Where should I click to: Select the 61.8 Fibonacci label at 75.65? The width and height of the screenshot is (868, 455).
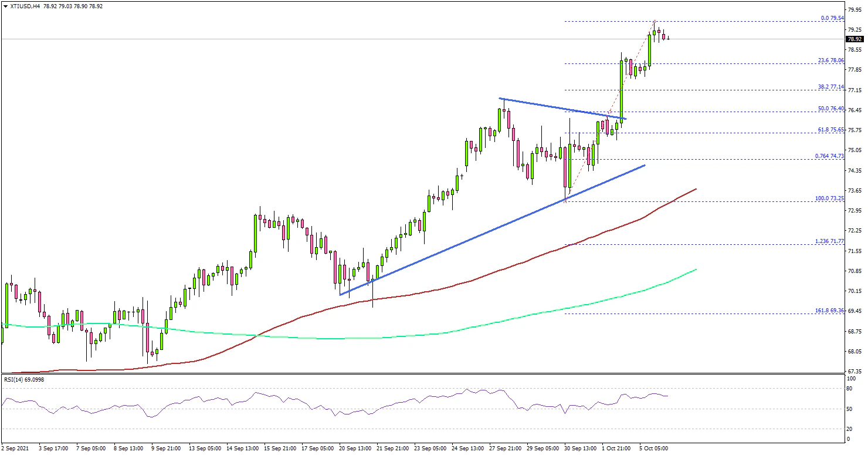coord(830,129)
